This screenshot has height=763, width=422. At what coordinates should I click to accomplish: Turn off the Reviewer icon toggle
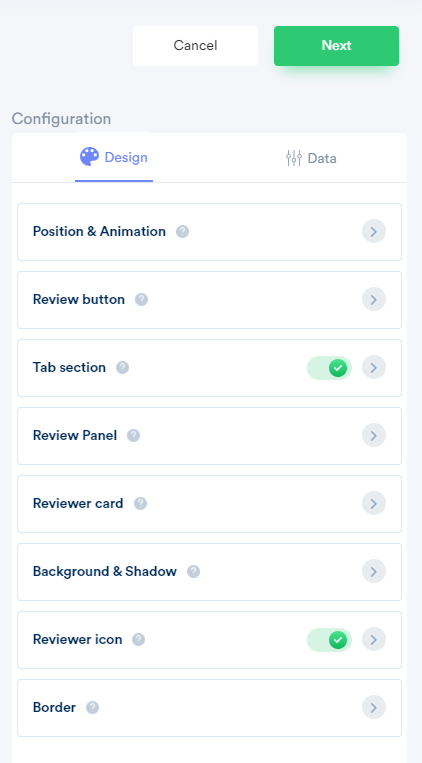click(330, 640)
